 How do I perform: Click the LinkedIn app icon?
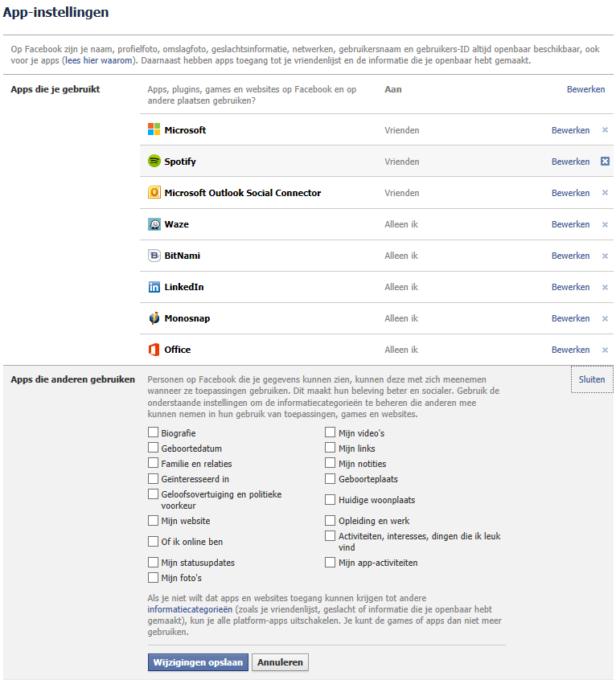coord(154,287)
